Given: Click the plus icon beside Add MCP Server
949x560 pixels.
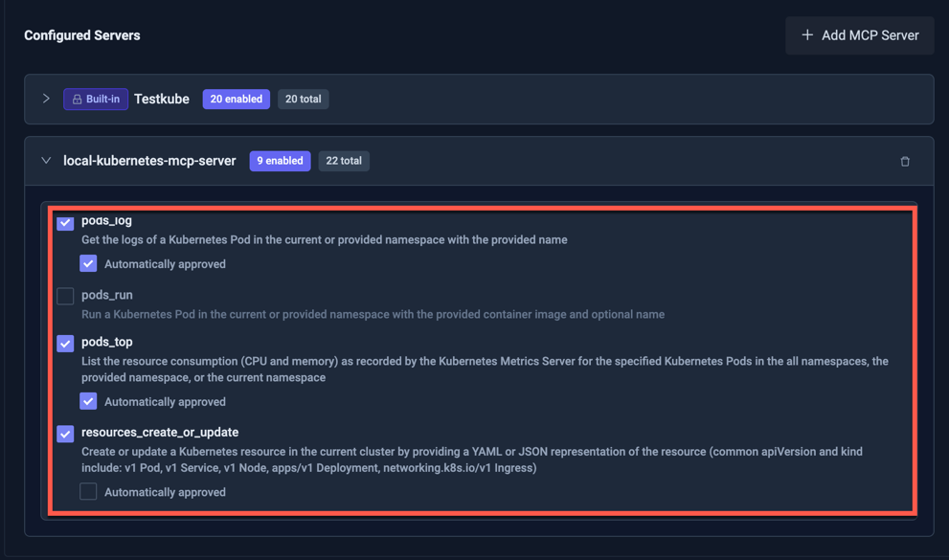Looking at the screenshot, I should pyautogui.click(x=804, y=35).
